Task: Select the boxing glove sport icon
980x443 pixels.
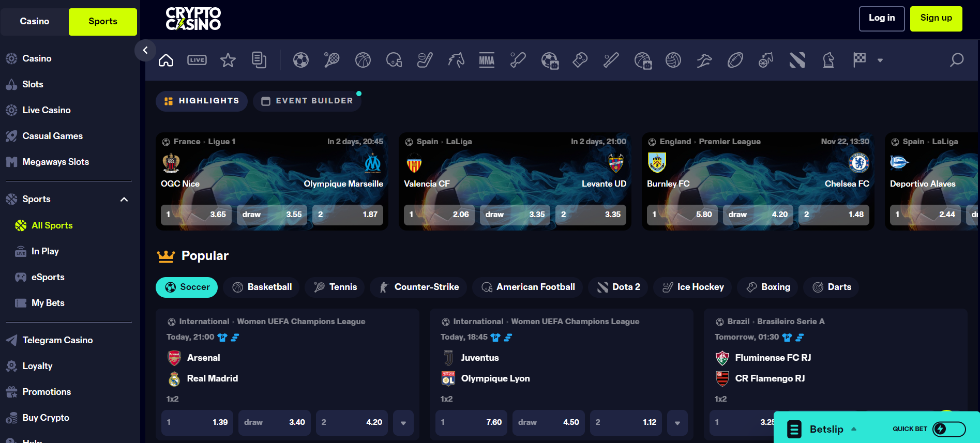Action: tap(580, 60)
